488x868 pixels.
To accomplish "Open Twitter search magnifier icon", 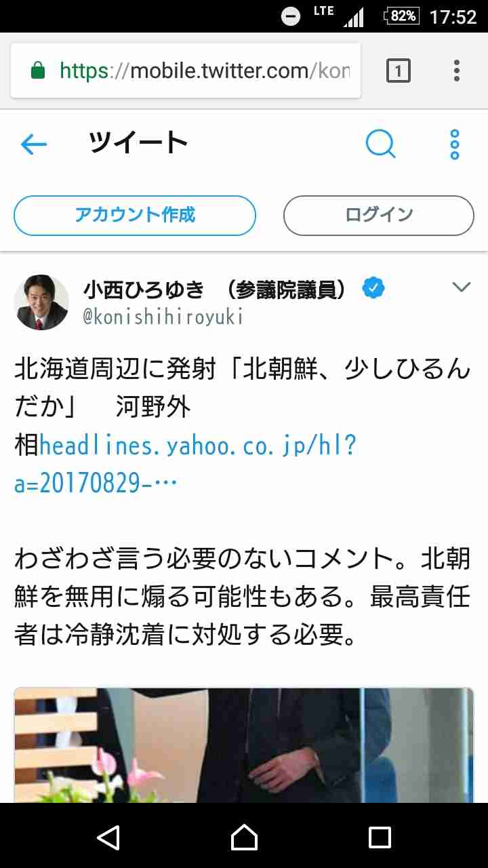I will 381,144.
